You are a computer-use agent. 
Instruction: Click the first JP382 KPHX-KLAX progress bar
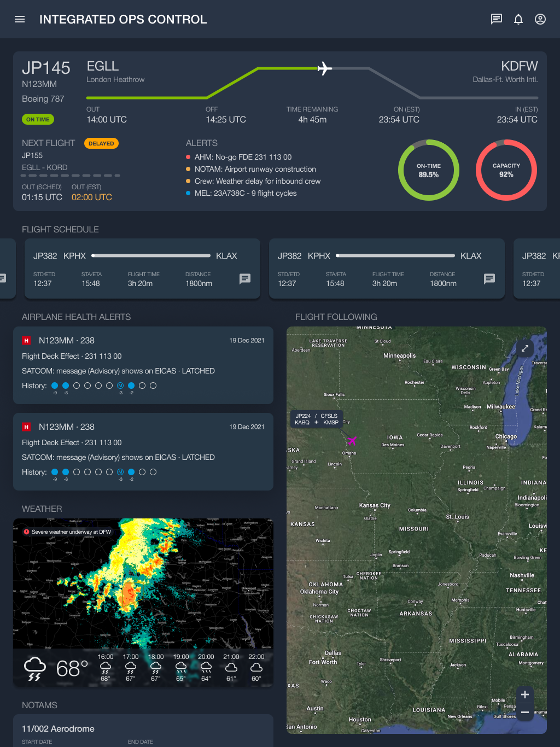(151, 255)
